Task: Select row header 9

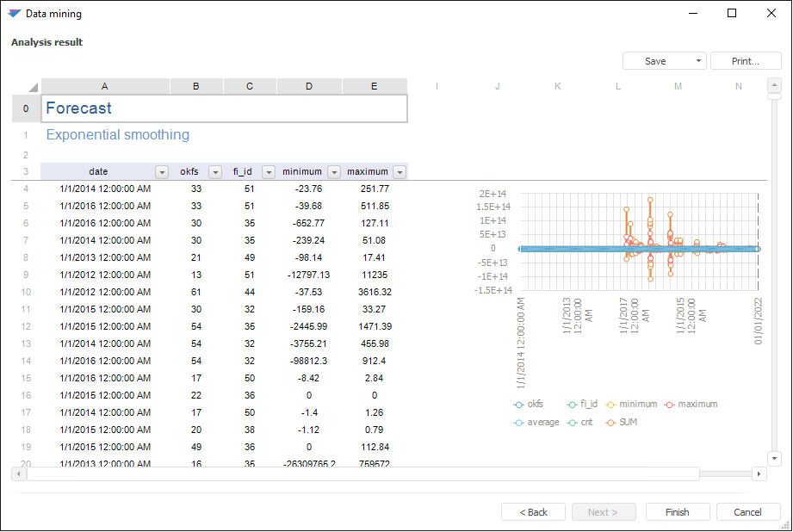Action: pyautogui.click(x=26, y=275)
